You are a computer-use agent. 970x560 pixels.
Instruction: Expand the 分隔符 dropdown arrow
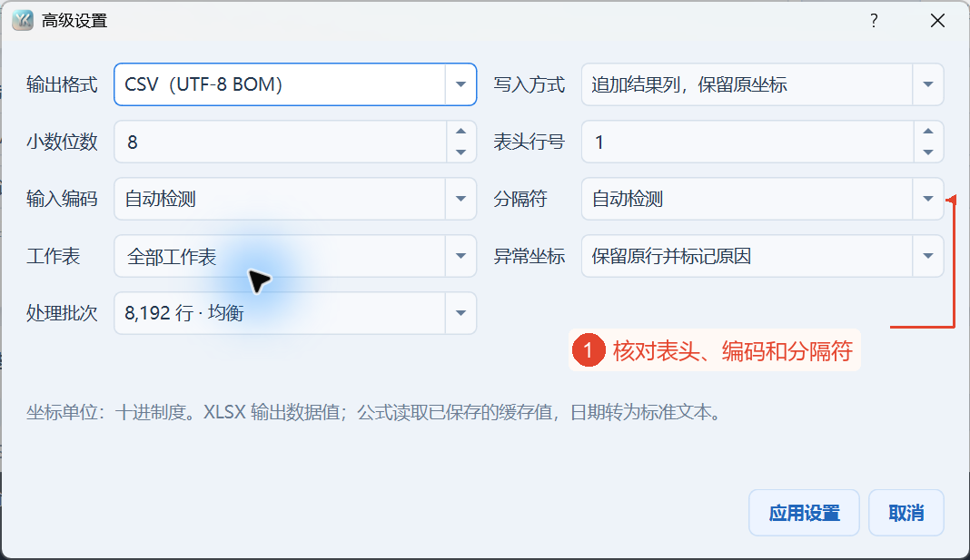927,199
